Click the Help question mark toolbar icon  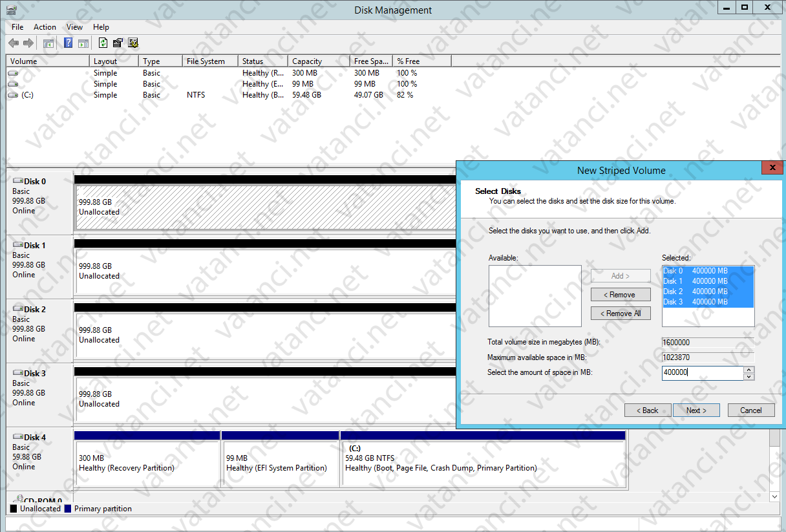(68, 43)
